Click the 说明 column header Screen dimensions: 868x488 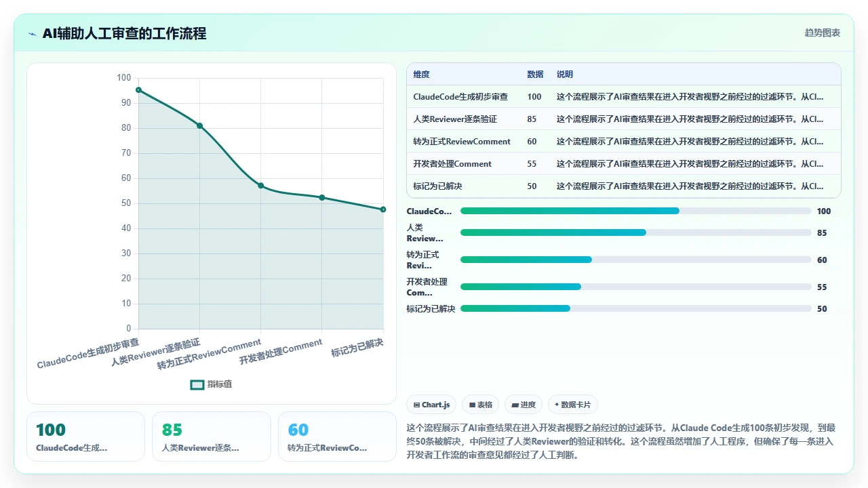click(x=565, y=75)
